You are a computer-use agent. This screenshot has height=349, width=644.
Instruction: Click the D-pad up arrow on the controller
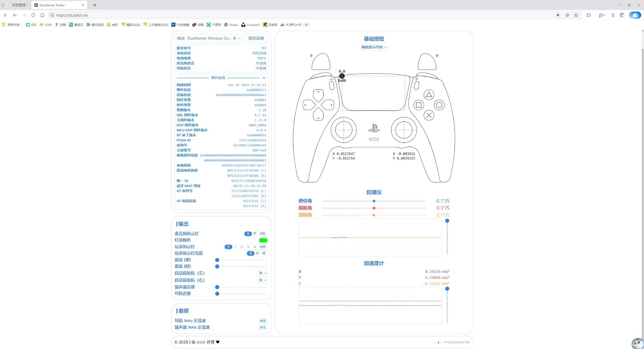pos(318,95)
